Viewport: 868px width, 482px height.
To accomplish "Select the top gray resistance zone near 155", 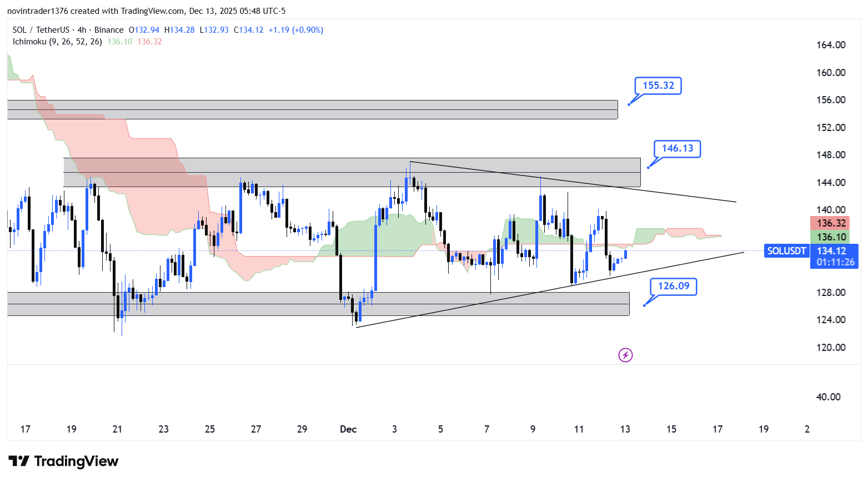I will pyautogui.click(x=311, y=109).
